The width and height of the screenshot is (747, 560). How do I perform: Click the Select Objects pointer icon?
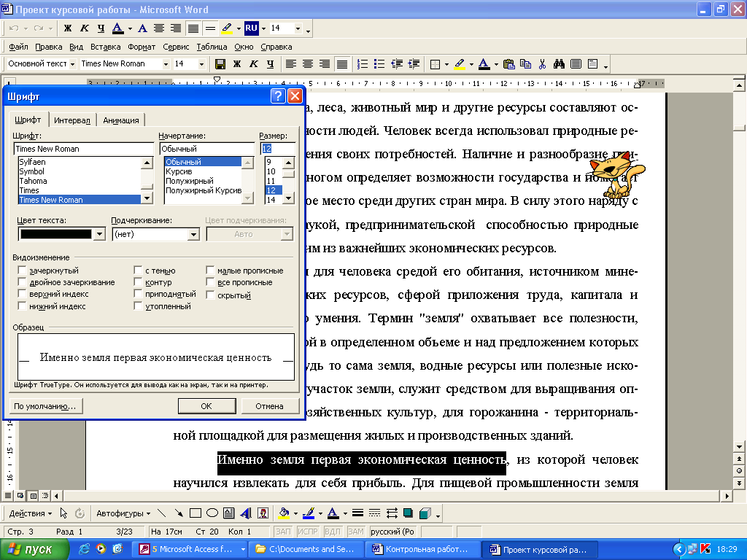coord(63,513)
